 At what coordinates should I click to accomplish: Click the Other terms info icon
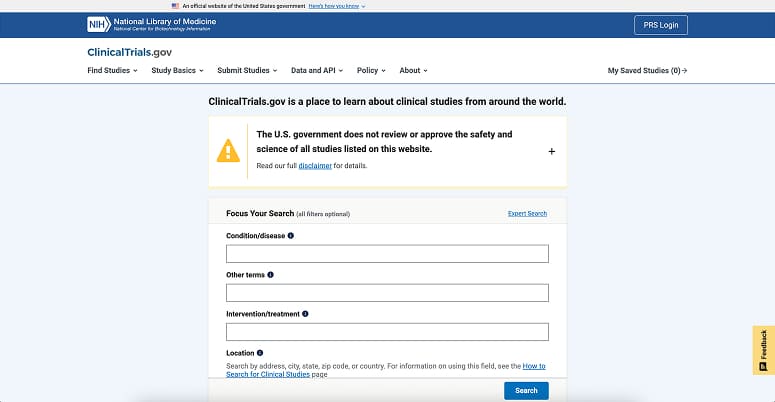pos(270,275)
